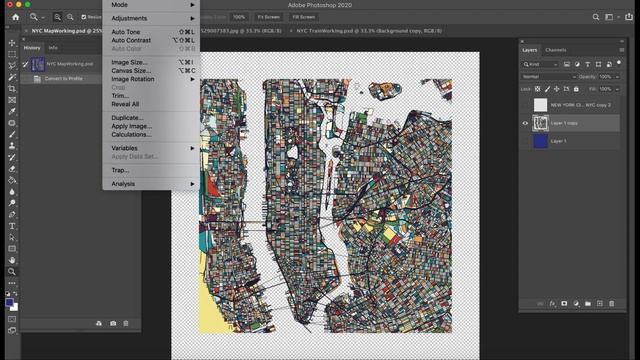Show Layer 1 by clicking its visibility box
Viewport: 640px width, 360px height.
pos(525,141)
